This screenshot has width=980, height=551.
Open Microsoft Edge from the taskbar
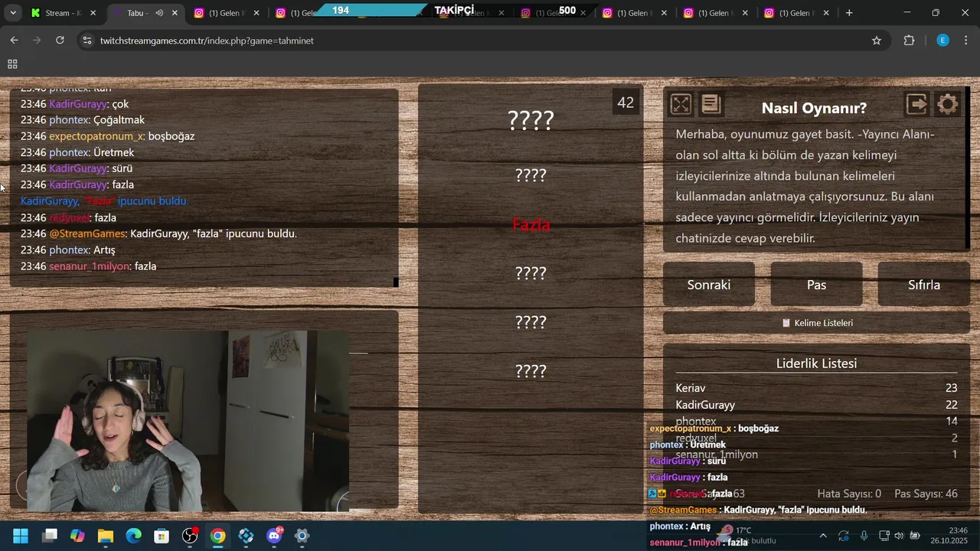133,536
